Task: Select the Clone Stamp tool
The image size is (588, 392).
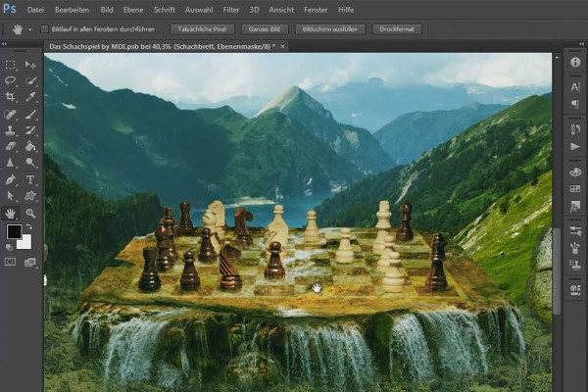Action: (10, 130)
